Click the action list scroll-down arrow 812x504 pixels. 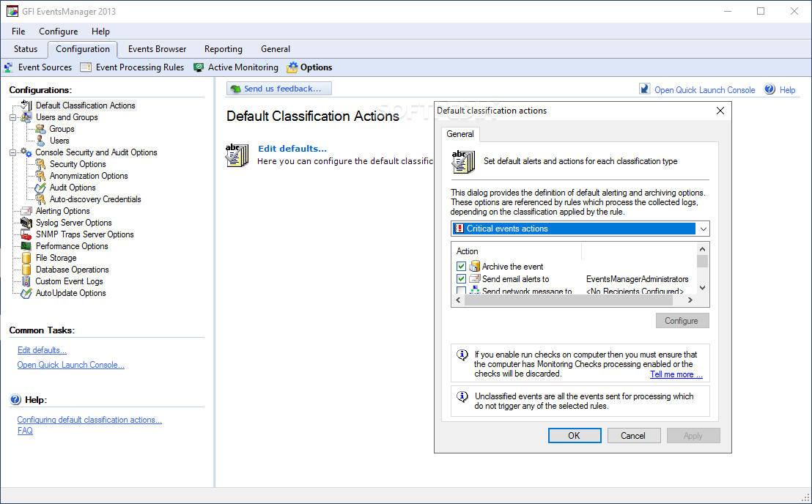pos(702,288)
